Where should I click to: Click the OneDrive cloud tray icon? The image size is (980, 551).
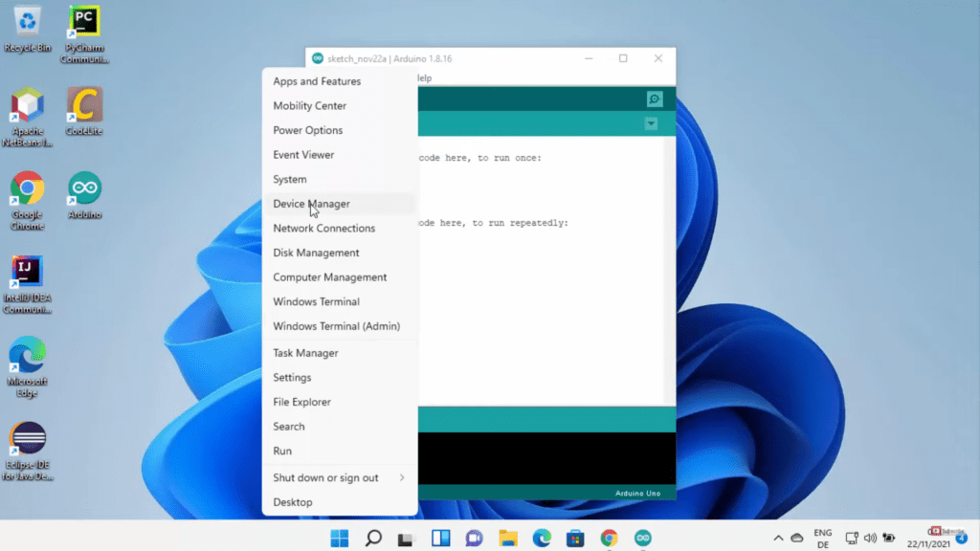pyautogui.click(x=797, y=538)
